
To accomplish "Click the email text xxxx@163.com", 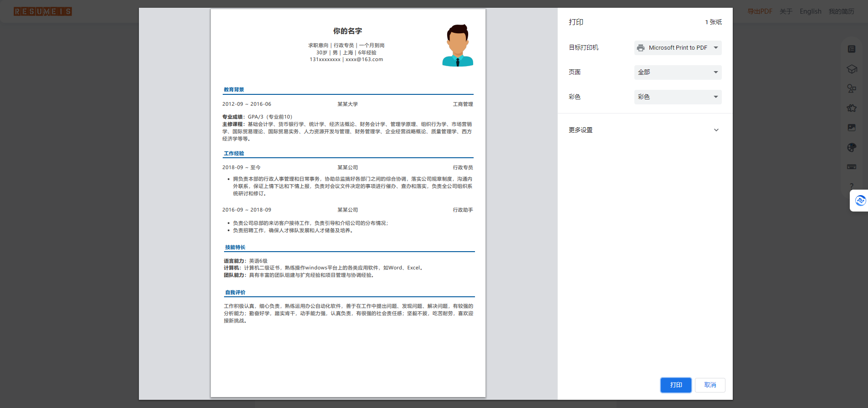I will point(364,60).
